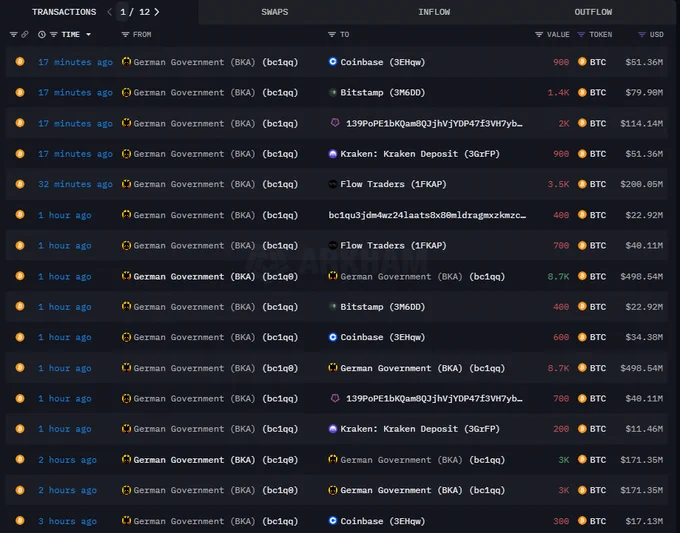The width and height of the screenshot is (680, 533).
Task: Open the Inflow tab
Action: pyautogui.click(x=434, y=12)
